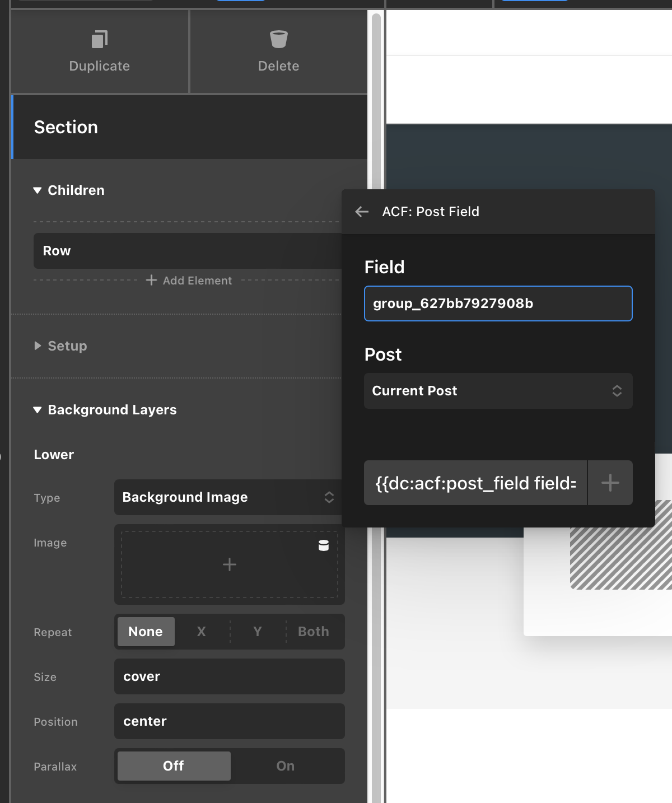Click the plus icon beside dynamic content string
The image size is (672, 803).
pos(610,483)
